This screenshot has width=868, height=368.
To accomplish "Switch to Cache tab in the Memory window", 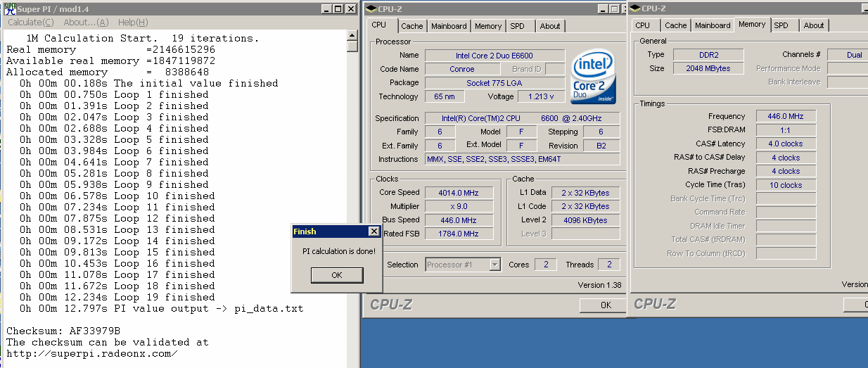I will coord(676,25).
